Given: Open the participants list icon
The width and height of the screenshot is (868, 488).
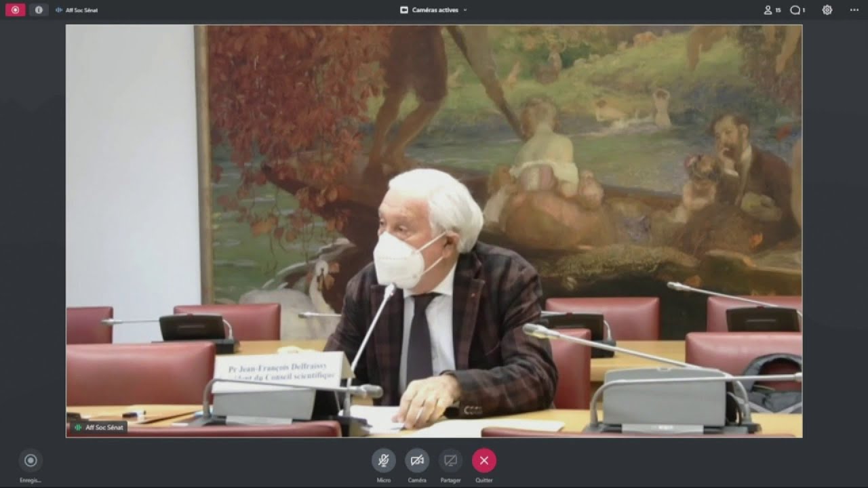Looking at the screenshot, I should (768, 10).
